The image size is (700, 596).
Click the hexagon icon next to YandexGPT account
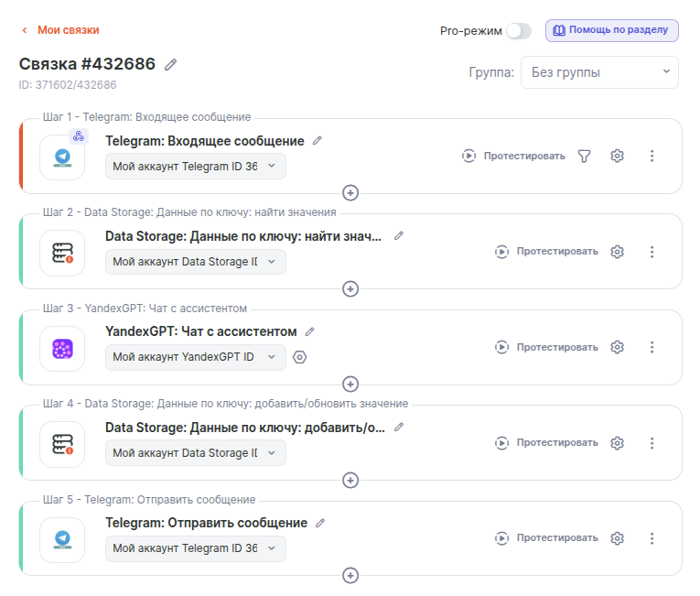tap(299, 357)
